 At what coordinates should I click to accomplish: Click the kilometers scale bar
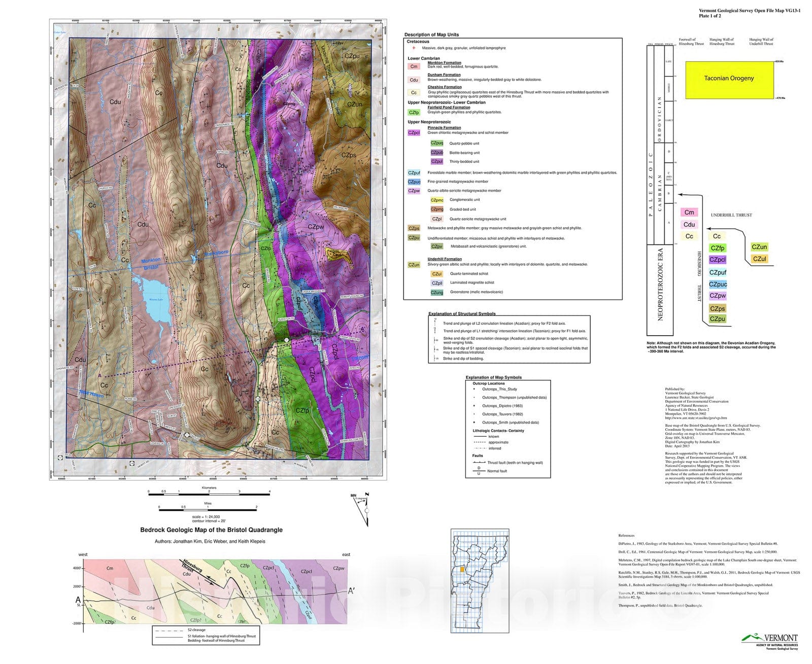coord(209,494)
